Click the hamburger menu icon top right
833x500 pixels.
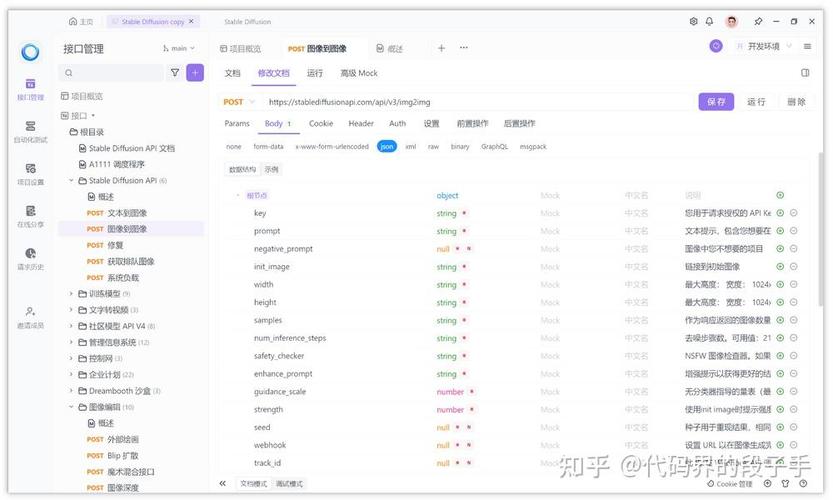[x=808, y=46]
